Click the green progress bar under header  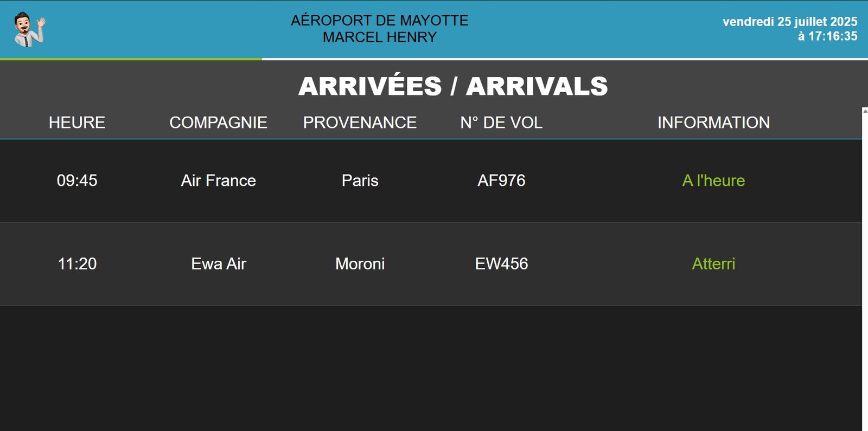pyautogui.click(x=131, y=59)
